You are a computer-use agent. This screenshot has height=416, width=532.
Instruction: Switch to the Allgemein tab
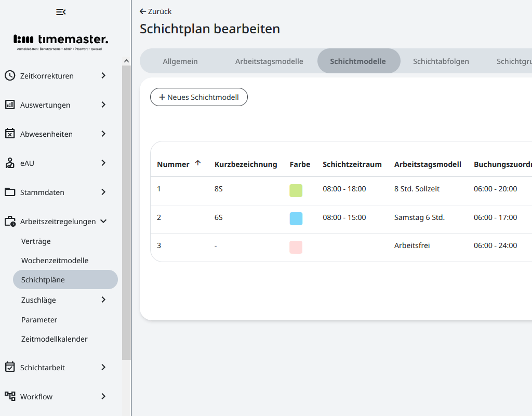[180, 61]
